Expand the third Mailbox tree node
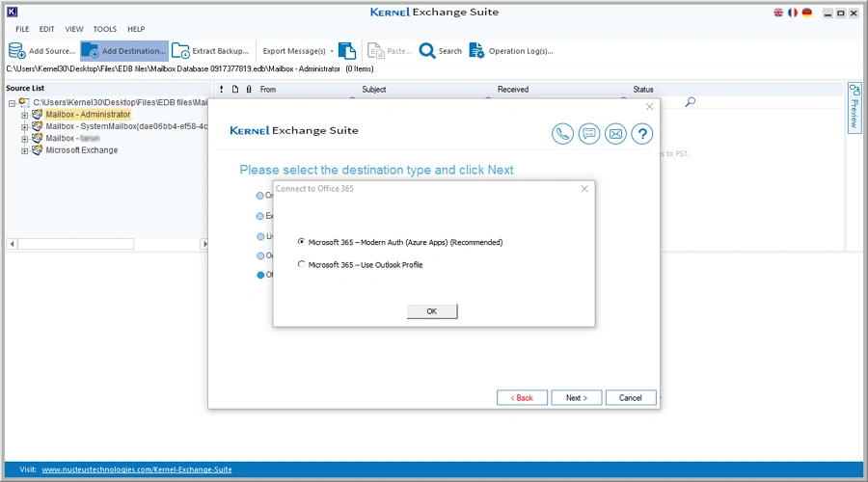Viewport: 868px width, 482px height. click(24, 139)
